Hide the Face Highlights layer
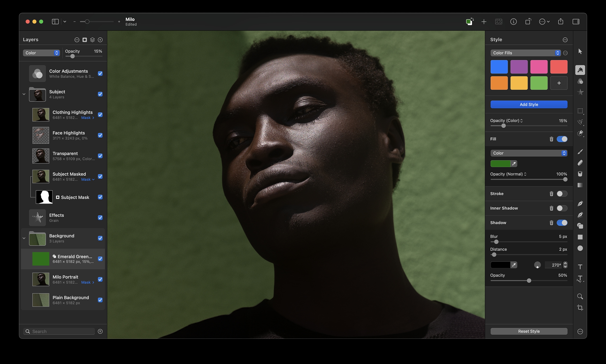 [100, 135]
